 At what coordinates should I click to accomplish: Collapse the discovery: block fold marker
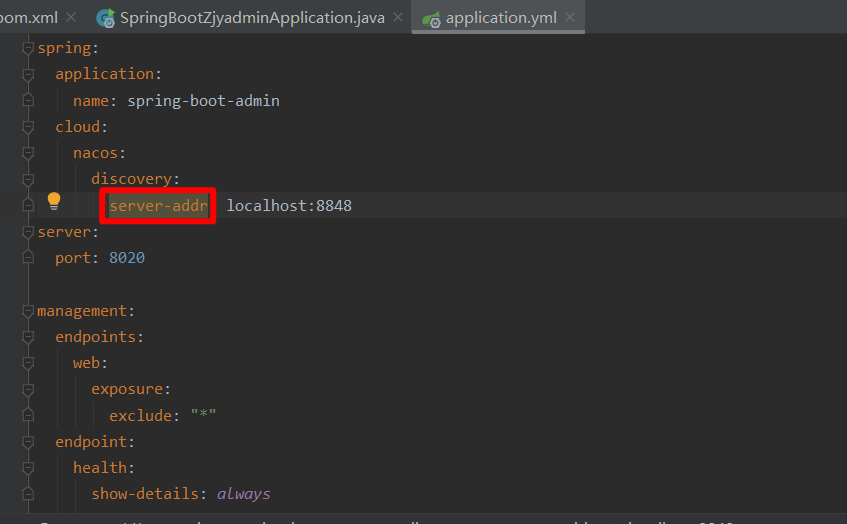[x=28, y=179]
